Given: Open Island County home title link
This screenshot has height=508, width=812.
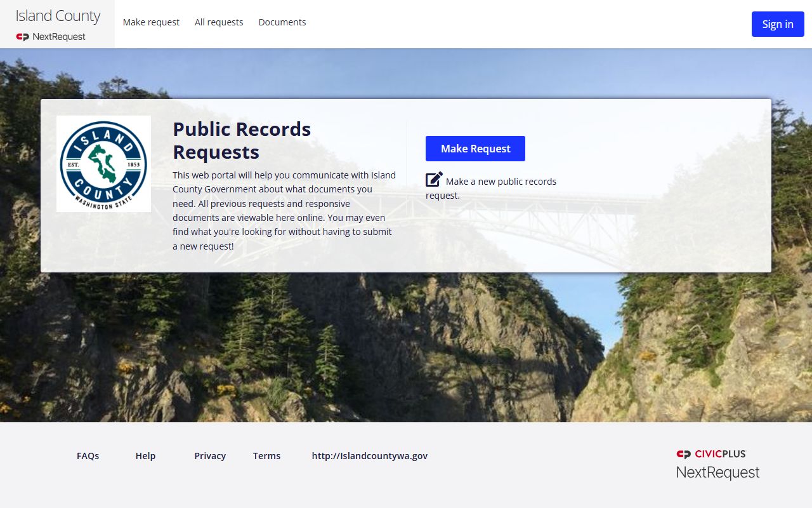Looking at the screenshot, I should (x=58, y=16).
